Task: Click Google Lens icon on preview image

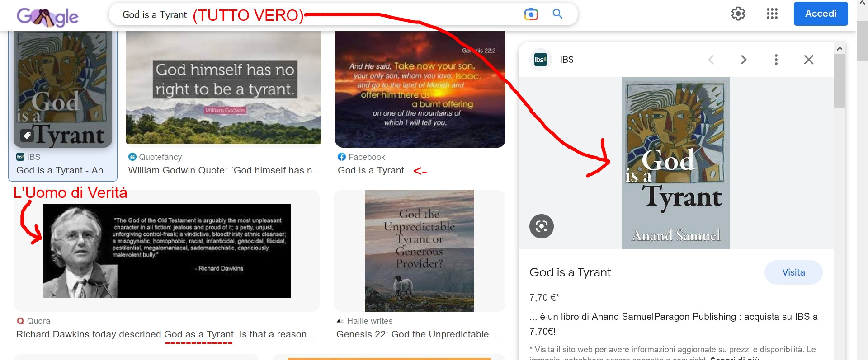Action: pos(542,226)
